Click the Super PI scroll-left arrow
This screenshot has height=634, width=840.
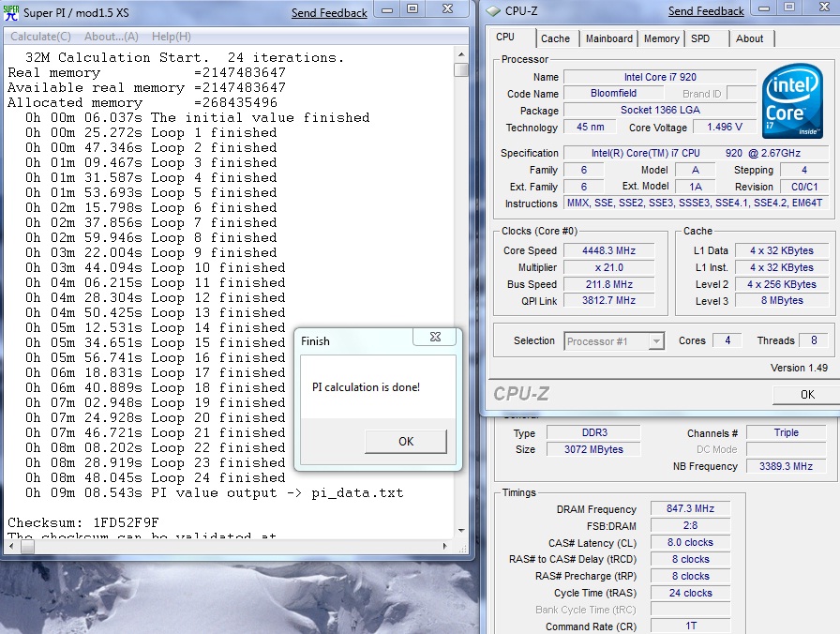[12, 546]
